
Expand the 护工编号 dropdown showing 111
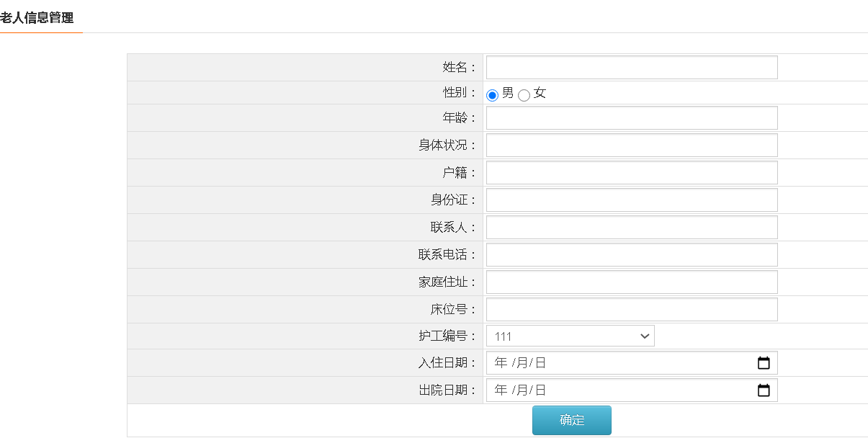(571, 336)
